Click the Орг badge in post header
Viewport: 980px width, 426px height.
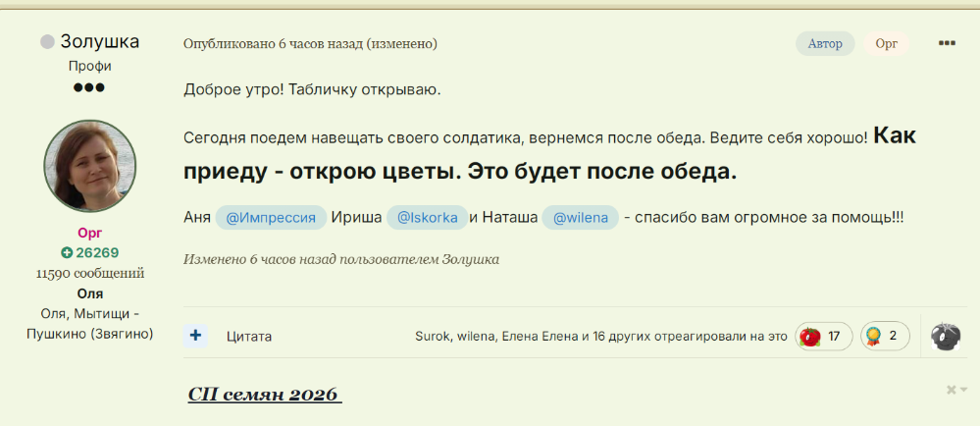pyautogui.click(x=887, y=43)
